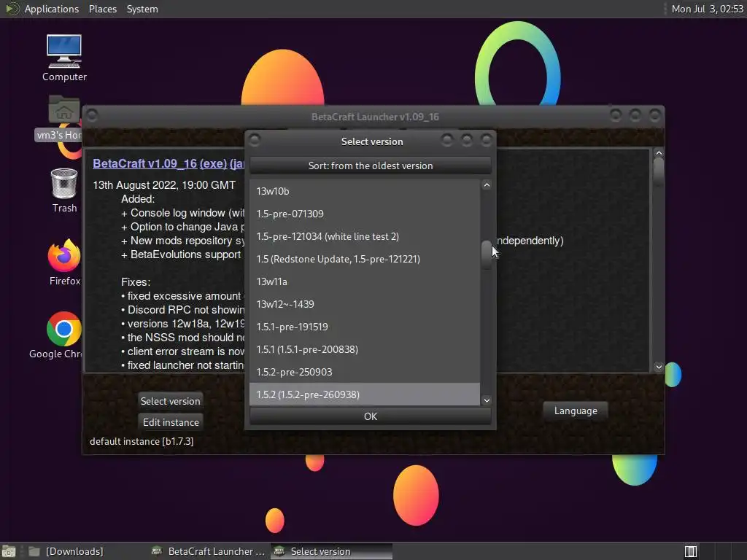Select version 1.5.1 (1.5.1-pre-200838)

(x=365, y=349)
